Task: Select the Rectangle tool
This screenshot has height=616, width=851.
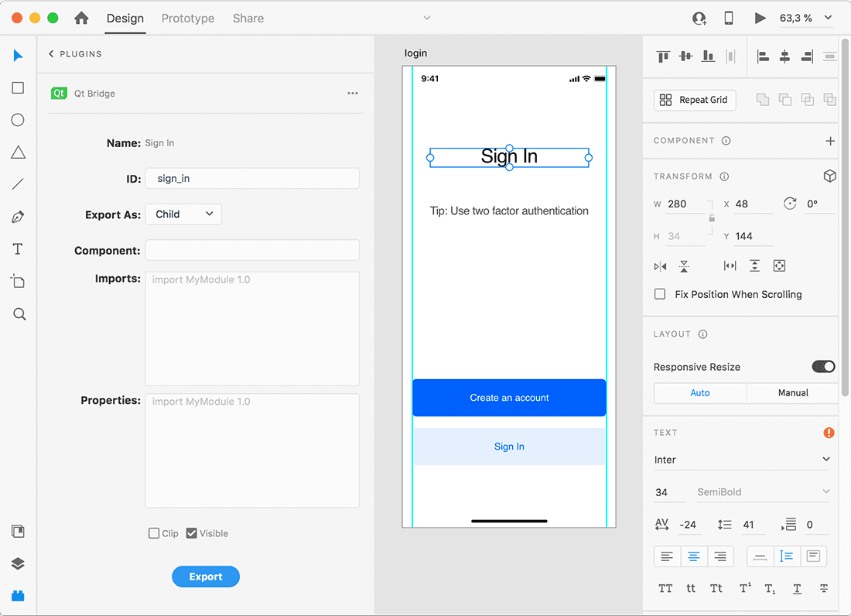Action: (x=17, y=87)
